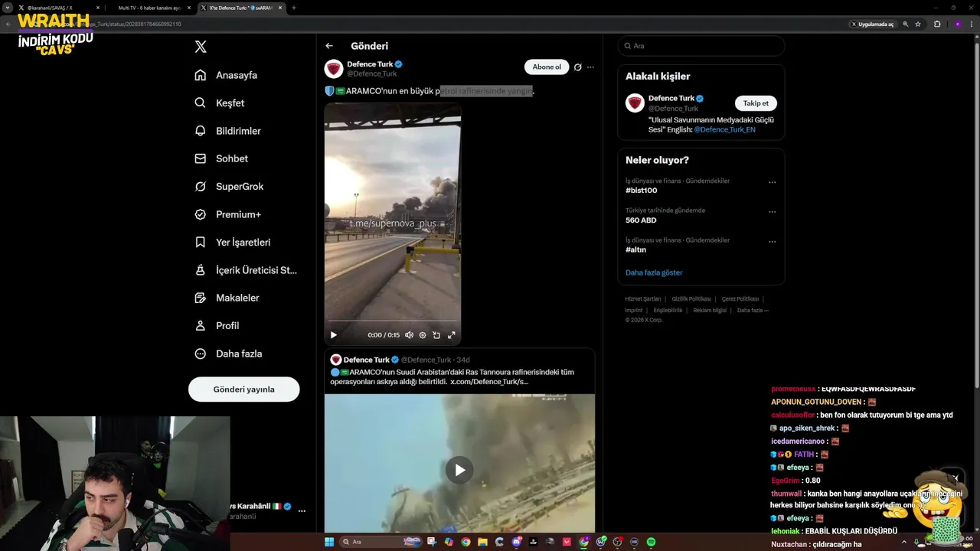Click the Gönderi yayınla button
The image size is (980, 551).
click(243, 389)
